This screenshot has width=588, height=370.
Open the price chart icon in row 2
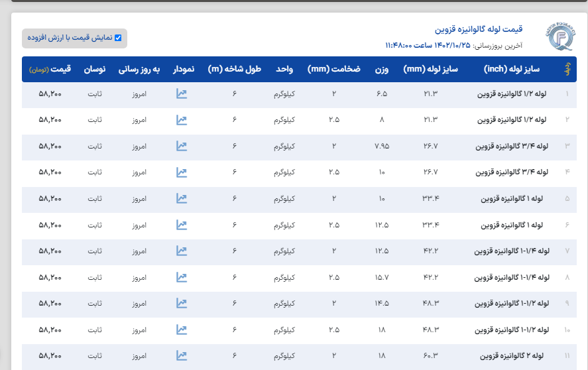click(x=182, y=120)
